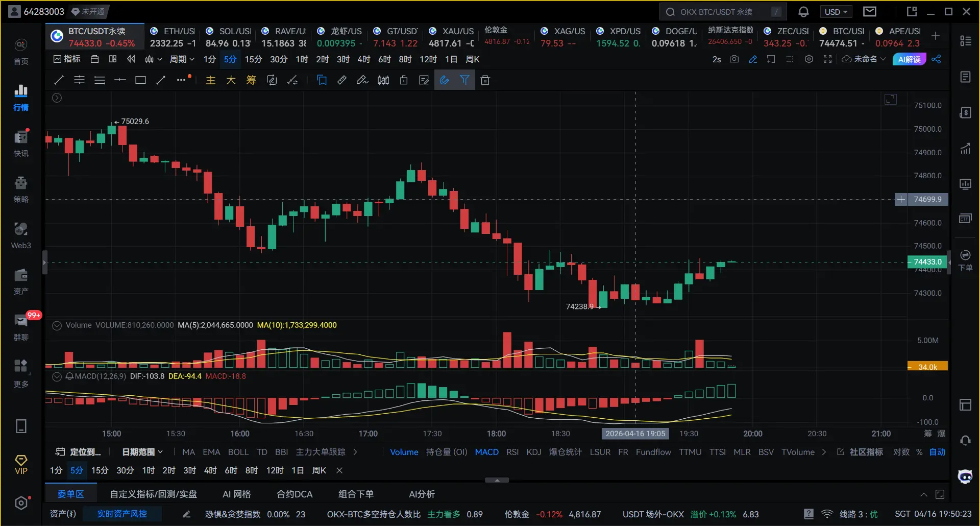Open the mail inbox envelope icon

tap(870, 11)
